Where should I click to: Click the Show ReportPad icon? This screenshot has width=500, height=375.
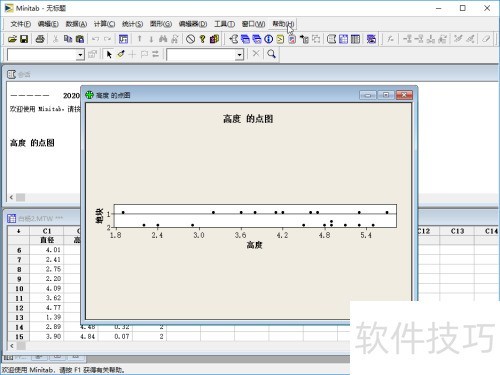292,39
